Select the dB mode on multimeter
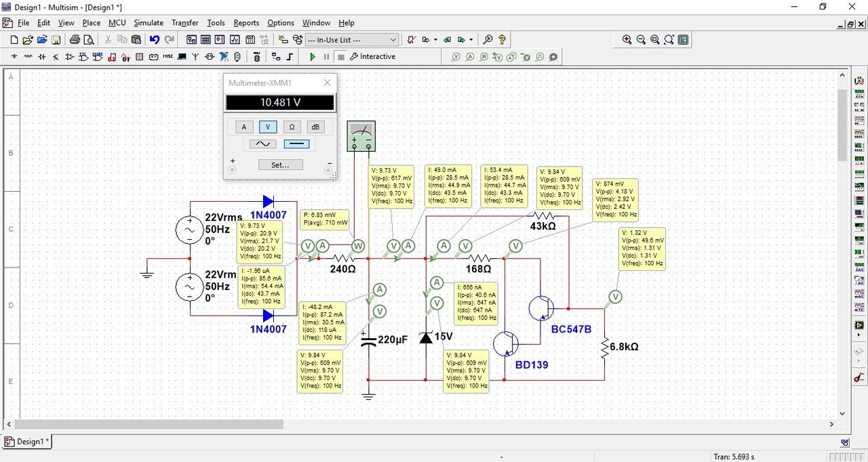The image size is (868, 462). click(x=315, y=127)
